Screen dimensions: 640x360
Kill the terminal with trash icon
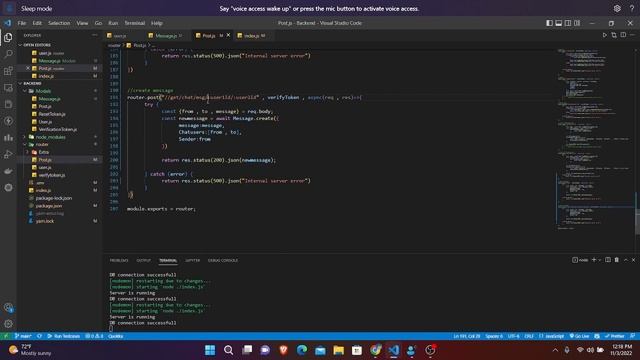click(617, 260)
